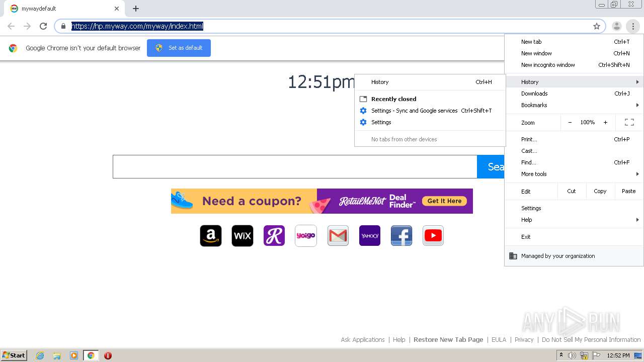
Task: Open a new tab with the plus button
Action: [136, 9]
